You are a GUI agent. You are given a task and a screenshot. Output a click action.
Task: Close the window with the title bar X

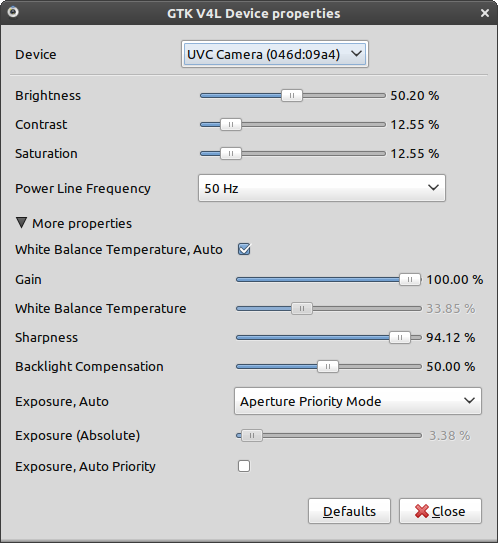(485, 13)
